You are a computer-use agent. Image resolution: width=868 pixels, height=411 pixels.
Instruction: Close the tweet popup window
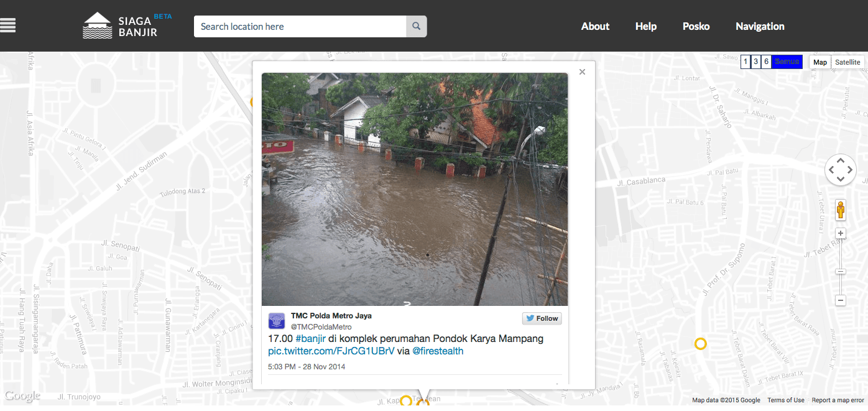(582, 72)
